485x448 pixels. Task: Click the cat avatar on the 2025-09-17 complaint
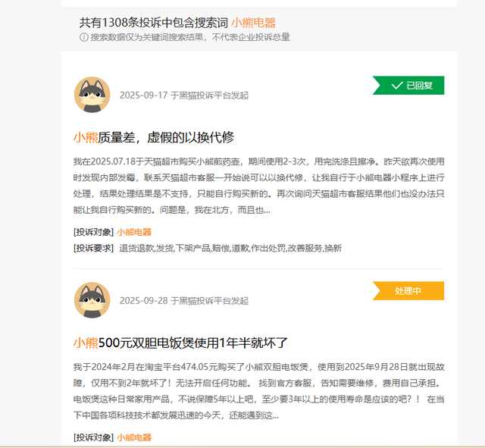92,95
